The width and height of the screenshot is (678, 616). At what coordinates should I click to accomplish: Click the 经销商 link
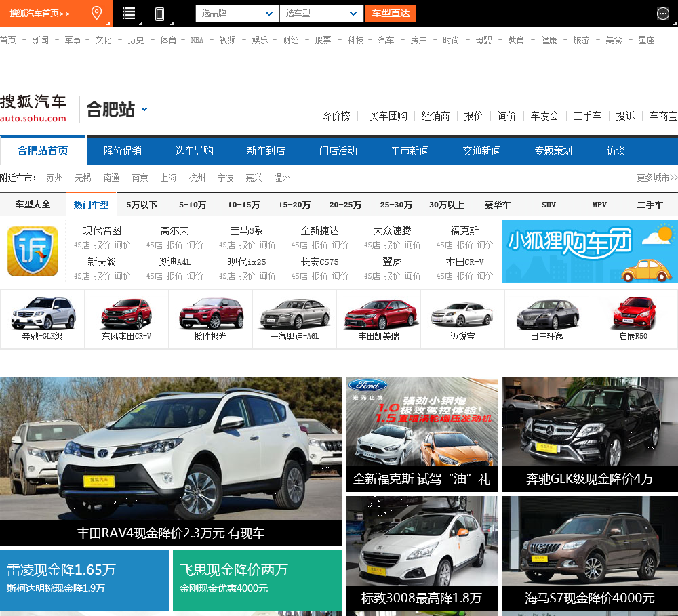click(x=435, y=116)
